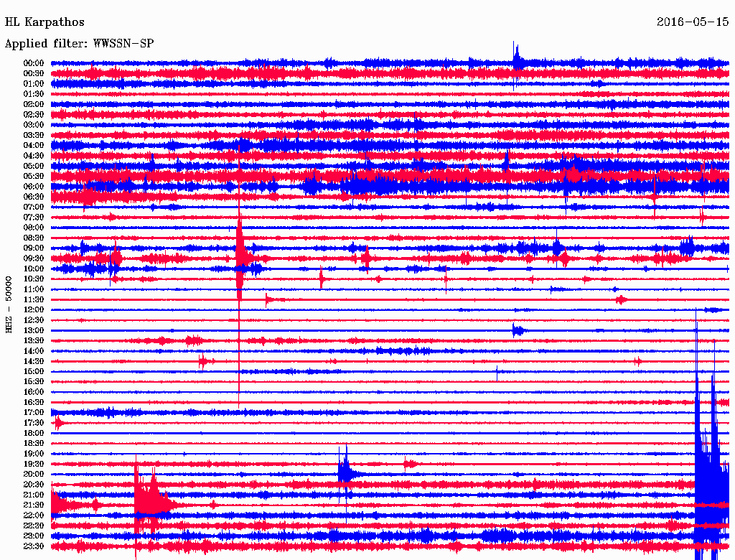Click the 06:00 time label
The width and height of the screenshot is (735, 560).
point(34,187)
